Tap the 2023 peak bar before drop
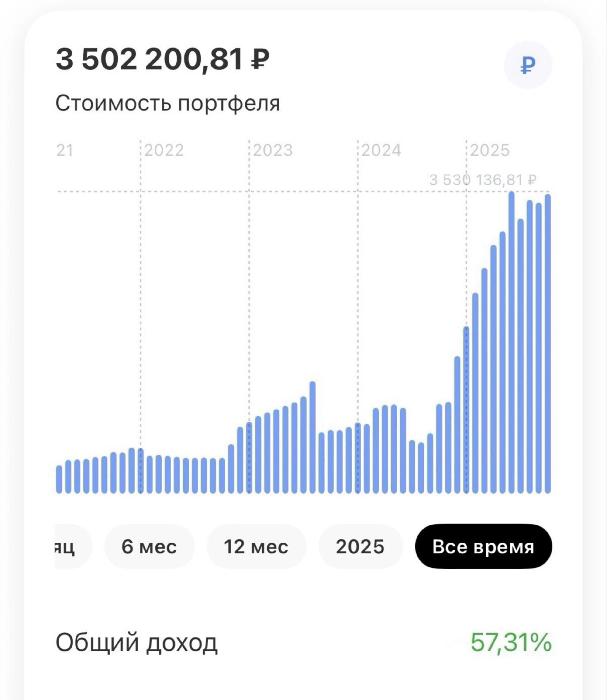Screen dimensions: 607x700 point(313,437)
